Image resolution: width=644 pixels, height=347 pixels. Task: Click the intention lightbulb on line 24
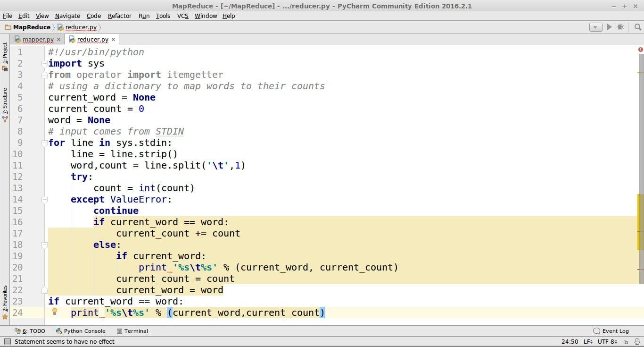55,312
